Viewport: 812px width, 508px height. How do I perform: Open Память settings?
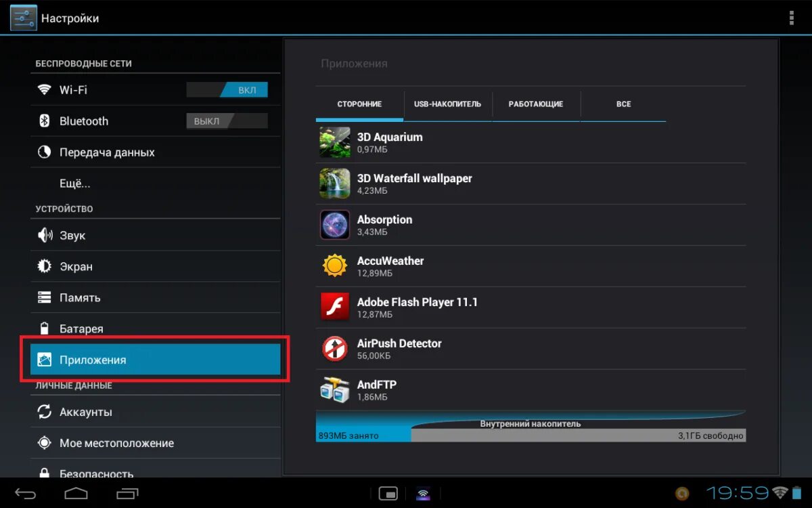(x=155, y=297)
